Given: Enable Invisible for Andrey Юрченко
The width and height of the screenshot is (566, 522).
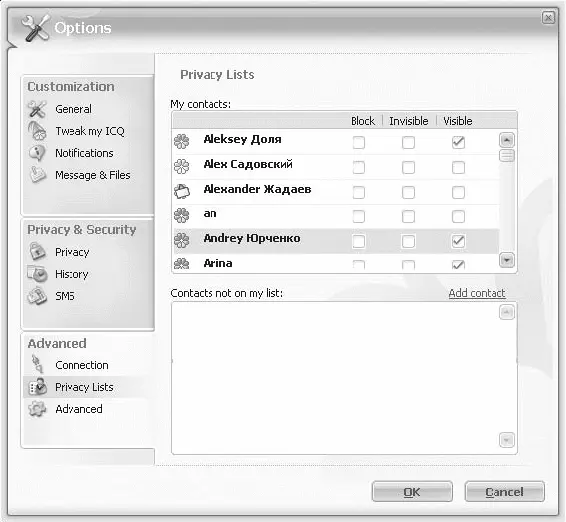Looking at the screenshot, I should [408, 241].
